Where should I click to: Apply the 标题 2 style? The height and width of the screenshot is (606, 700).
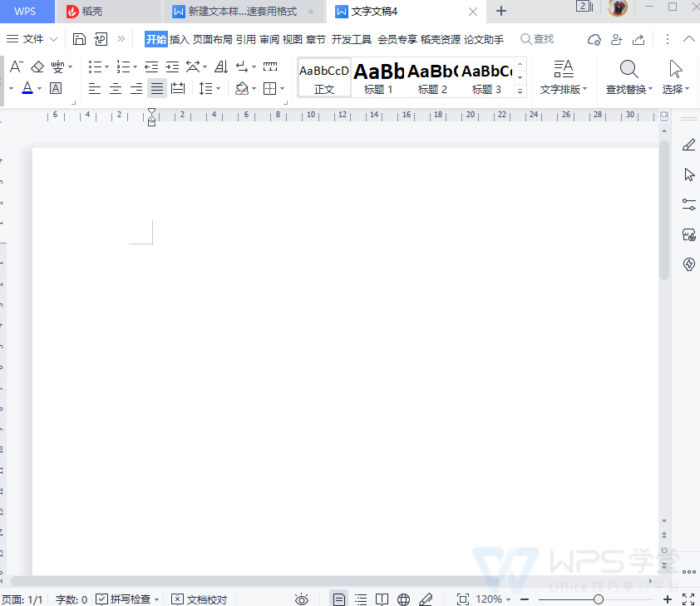coord(432,77)
